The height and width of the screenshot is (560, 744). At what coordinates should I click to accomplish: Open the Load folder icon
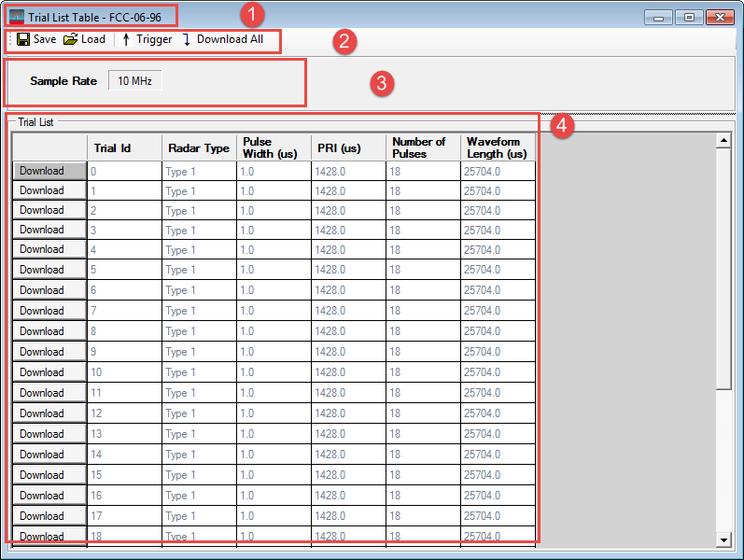click(70, 39)
